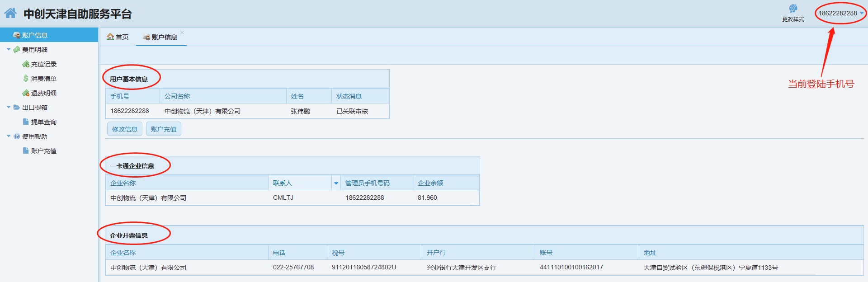Click the 账户充值 document icon in sidebar
The image size is (868, 282).
[x=26, y=151]
